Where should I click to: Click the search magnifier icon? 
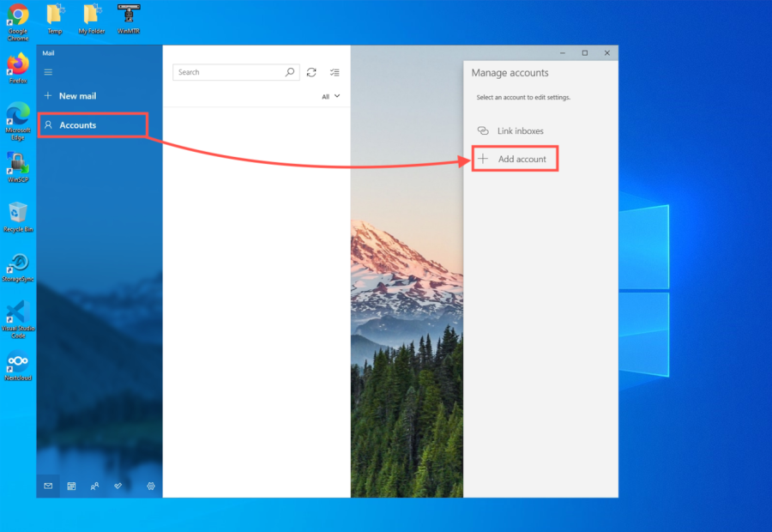tap(290, 73)
